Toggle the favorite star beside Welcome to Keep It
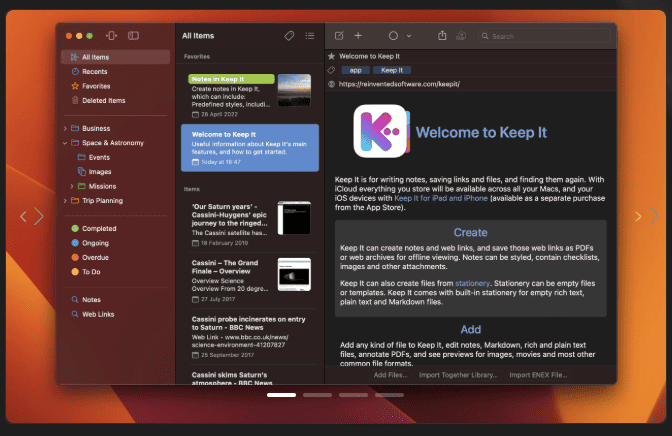Viewport: 672px width, 436px height. pyautogui.click(x=331, y=56)
